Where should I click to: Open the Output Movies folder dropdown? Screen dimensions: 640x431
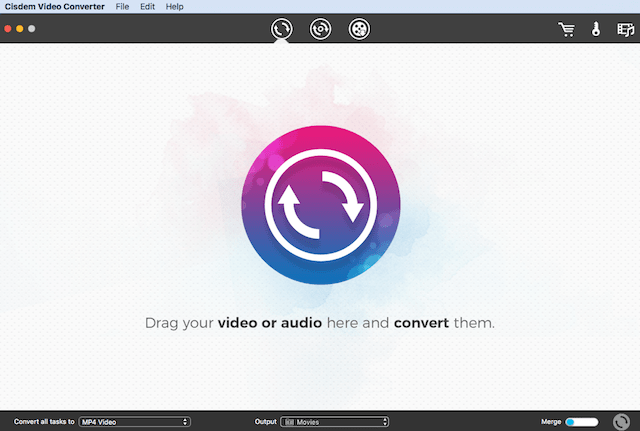[x=335, y=422]
